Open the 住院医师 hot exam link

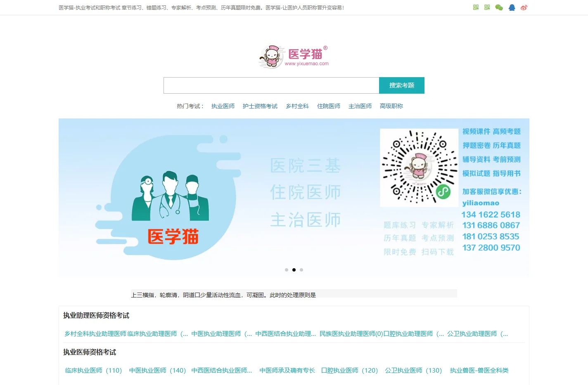(x=329, y=106)
